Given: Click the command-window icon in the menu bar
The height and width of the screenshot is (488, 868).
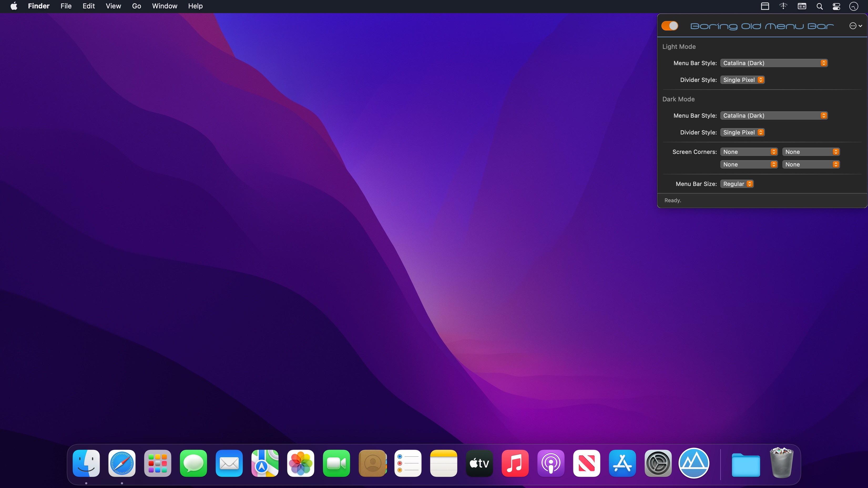Looking at the screenshot, I should point(801,6).
